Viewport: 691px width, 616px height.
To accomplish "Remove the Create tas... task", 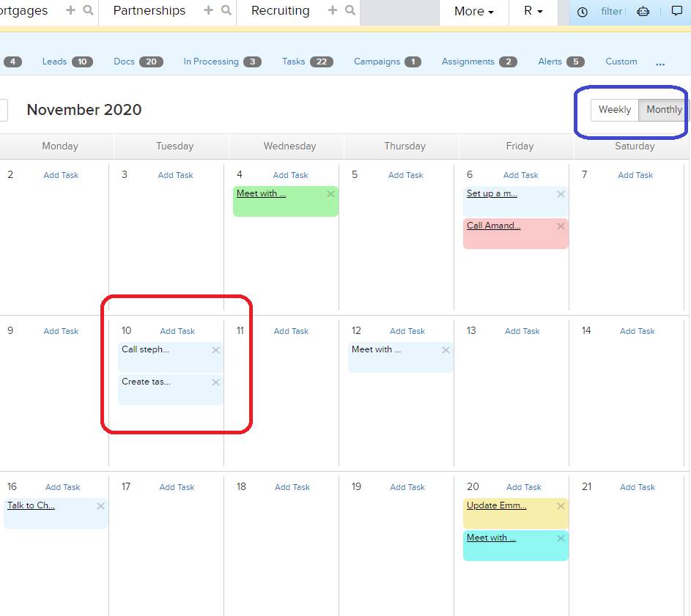I will click(215, 382).
